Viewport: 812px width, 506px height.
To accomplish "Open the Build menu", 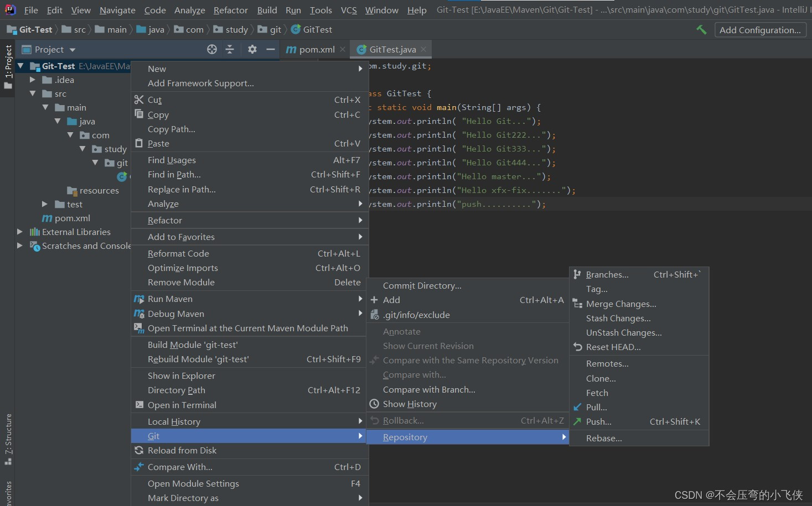I will tap(267, 10).
